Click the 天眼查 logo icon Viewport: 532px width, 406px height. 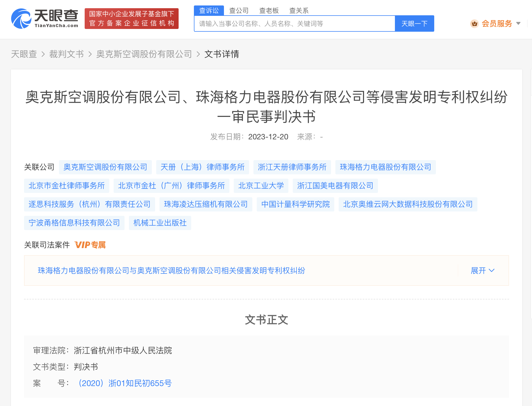tap(21, 18)
